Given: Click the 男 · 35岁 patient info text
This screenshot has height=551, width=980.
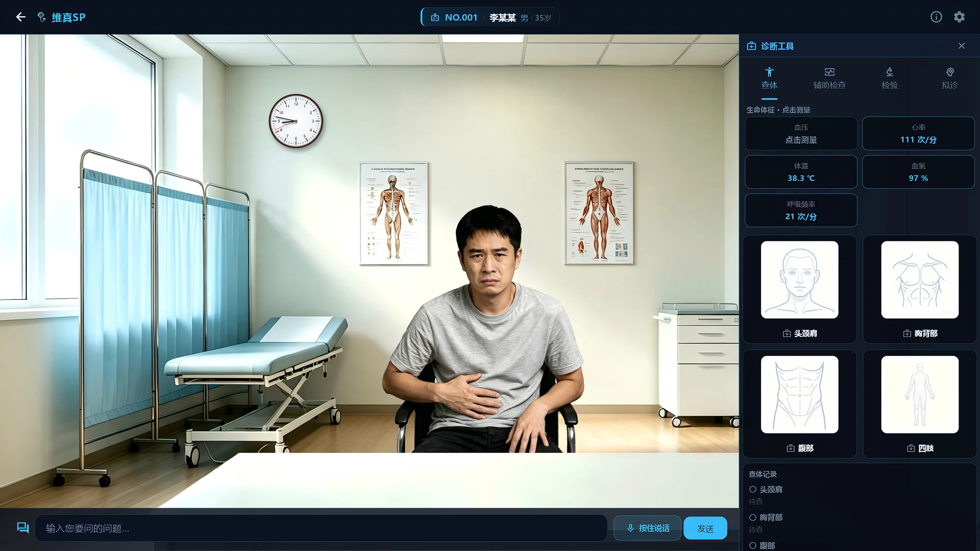Looking at the screenshot, I should click(x=536, y=18).
